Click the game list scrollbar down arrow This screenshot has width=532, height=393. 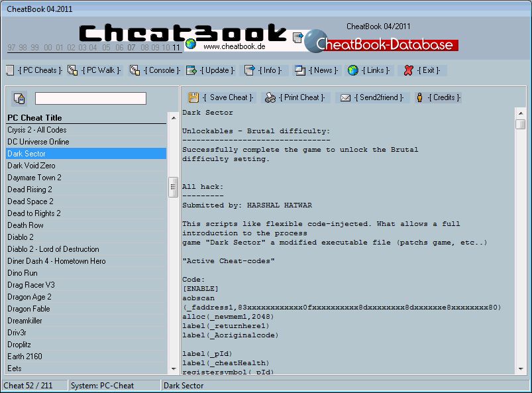pos(174,369)
